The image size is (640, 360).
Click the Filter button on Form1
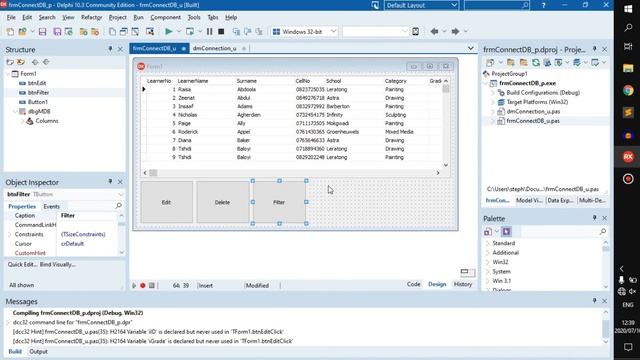click(279, 202)
